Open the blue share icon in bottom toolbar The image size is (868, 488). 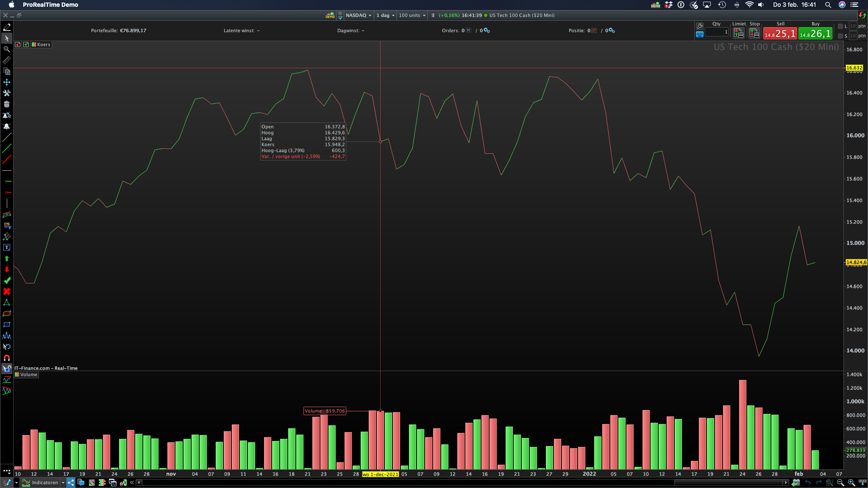(71, 482)
